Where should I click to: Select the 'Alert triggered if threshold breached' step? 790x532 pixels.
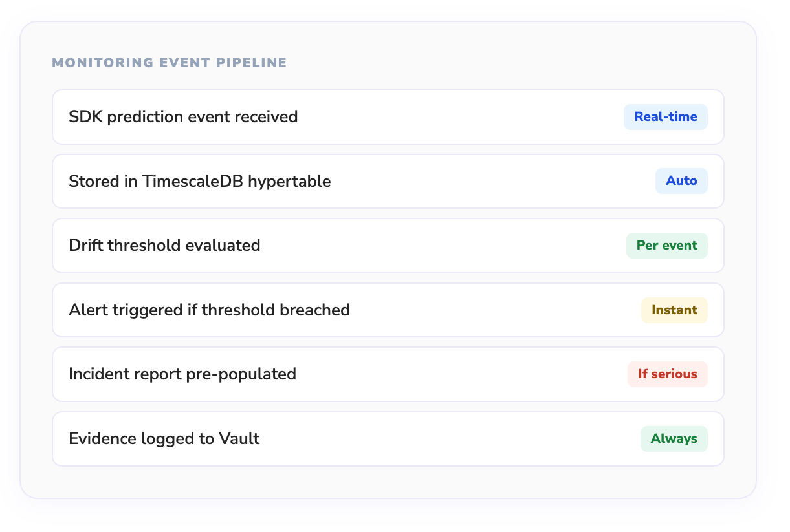(210, 310)
